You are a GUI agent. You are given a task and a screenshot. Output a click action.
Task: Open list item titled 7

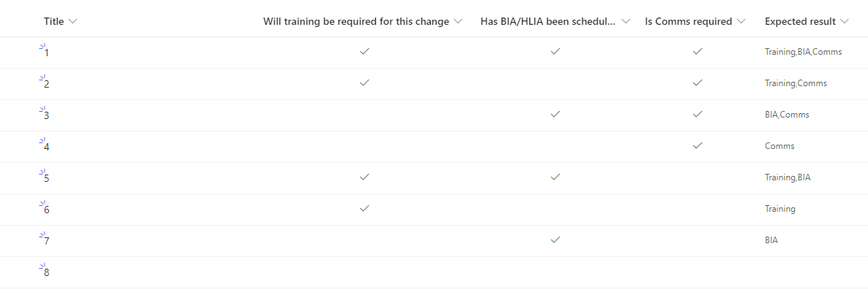47,242
